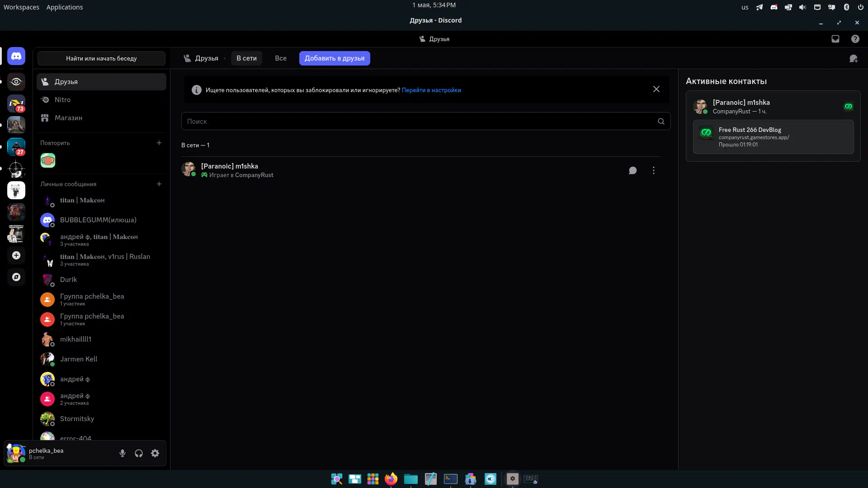Viewport: 868px width, 488px height.
Task: Click the Добавить в друзья button
Action: (x=335, y=58)
